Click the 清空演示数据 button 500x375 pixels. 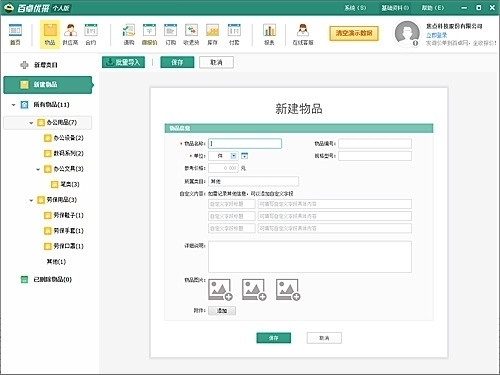pyautogui.click(x=354, y=33)
